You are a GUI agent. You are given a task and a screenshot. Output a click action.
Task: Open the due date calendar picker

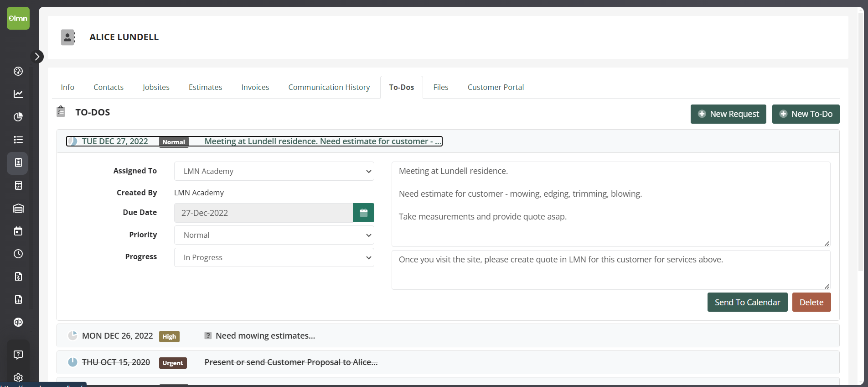click(x=363, y=213)
